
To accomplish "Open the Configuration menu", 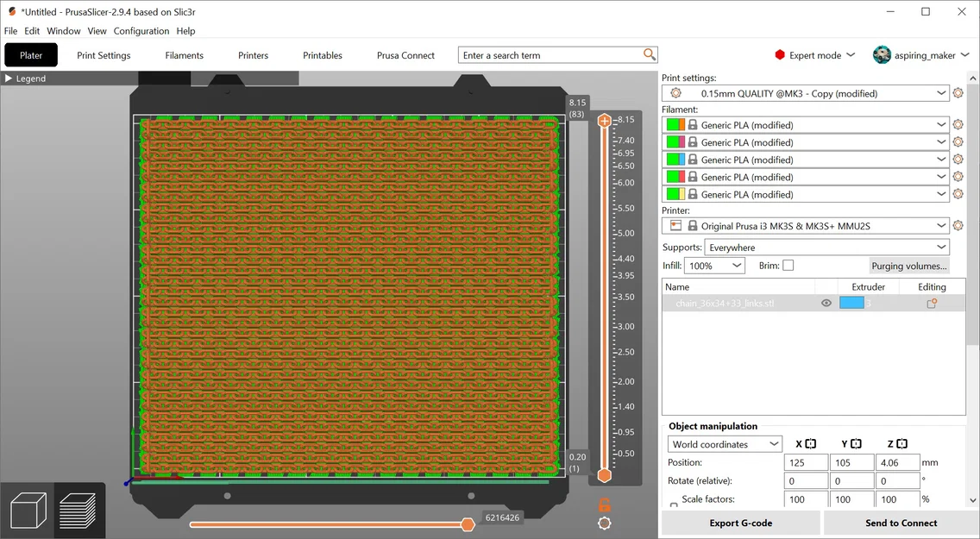I will click(141, 31).
